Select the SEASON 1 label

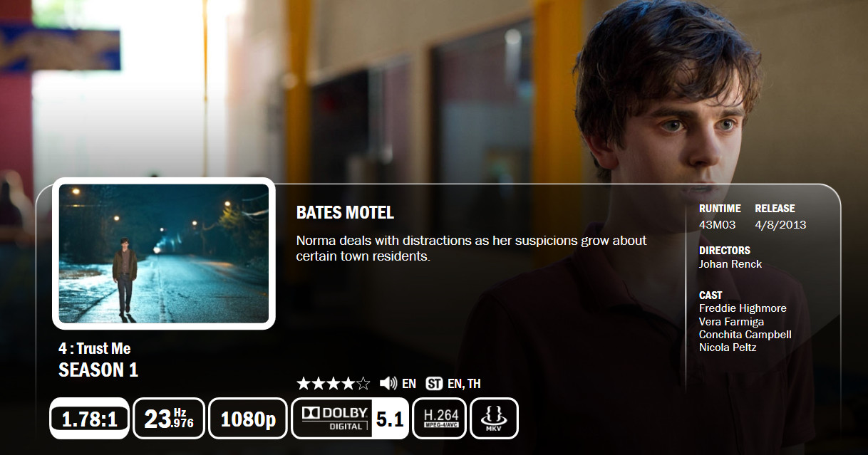pyautogui.click(x=98, y=370)
